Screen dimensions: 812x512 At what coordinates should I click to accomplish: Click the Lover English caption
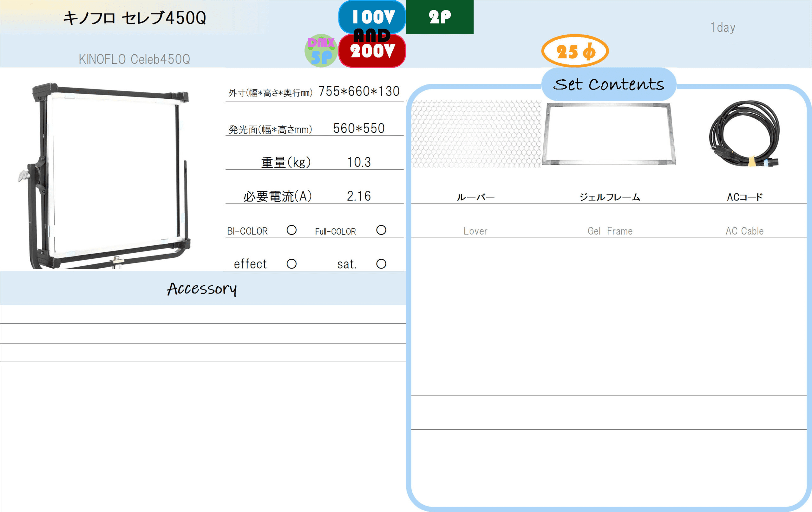(475, 231)
